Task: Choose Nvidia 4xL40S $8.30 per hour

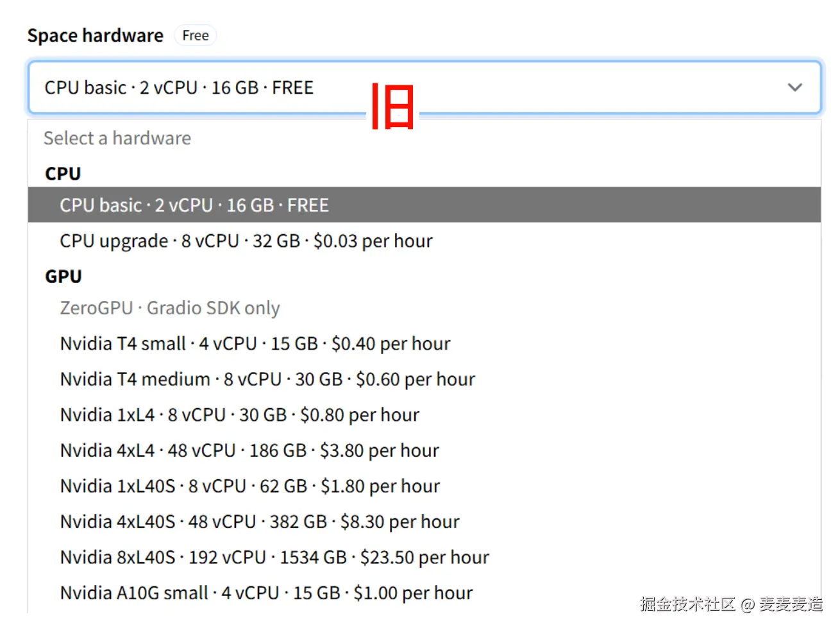Action: click(x=424, y=522)
